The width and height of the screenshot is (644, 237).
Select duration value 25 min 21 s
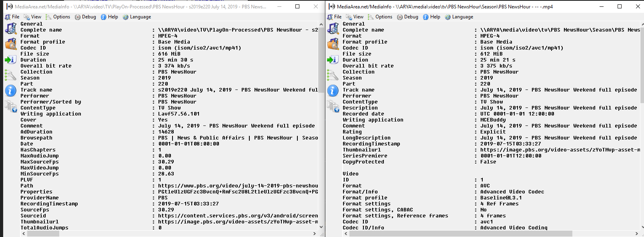(498, 60)
